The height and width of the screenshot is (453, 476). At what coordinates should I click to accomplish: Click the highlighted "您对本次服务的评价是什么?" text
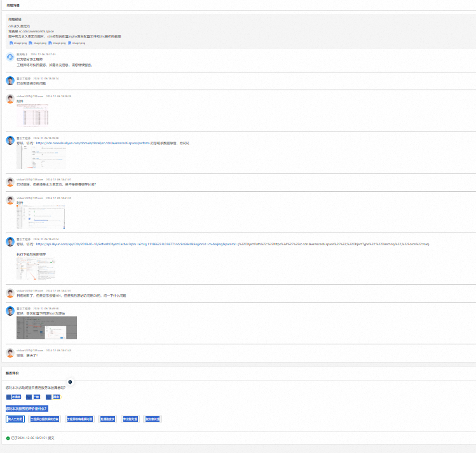[x=27, y=409]
